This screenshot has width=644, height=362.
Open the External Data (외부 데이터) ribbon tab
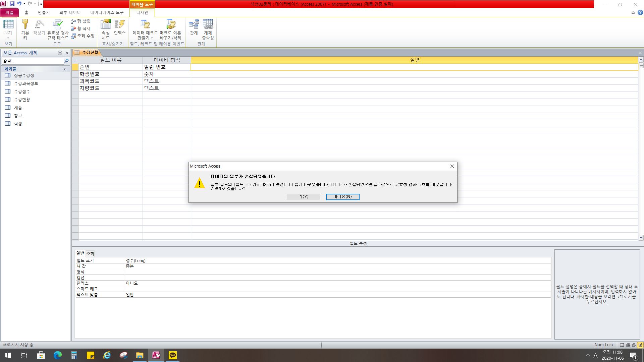(x=70, y=12)
